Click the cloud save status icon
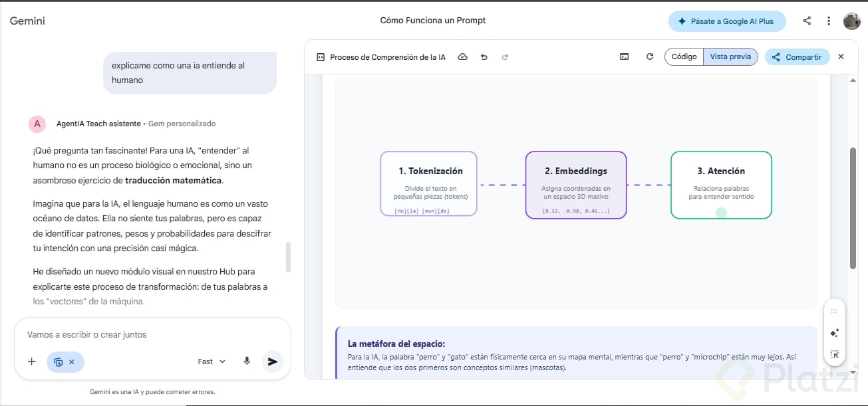 (x=462, y=57)
